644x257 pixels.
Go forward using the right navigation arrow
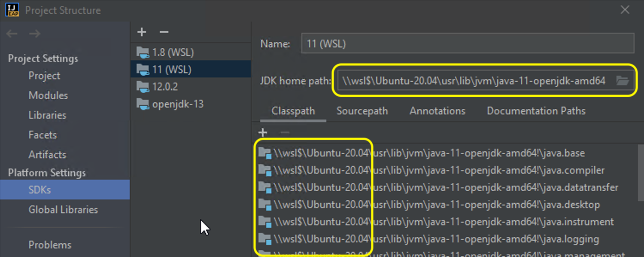(35, 34)
